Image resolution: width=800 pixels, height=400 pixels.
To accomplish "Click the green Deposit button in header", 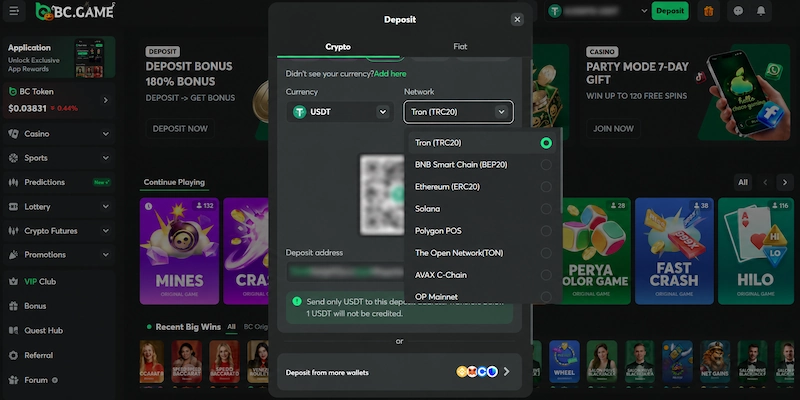I will coord(669,11).
